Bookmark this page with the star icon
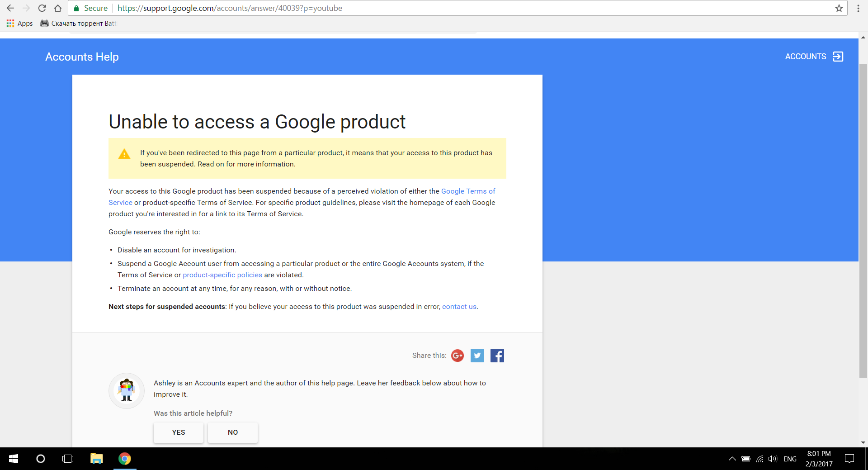Screen dimensions: 868x470 click(839, 8)
